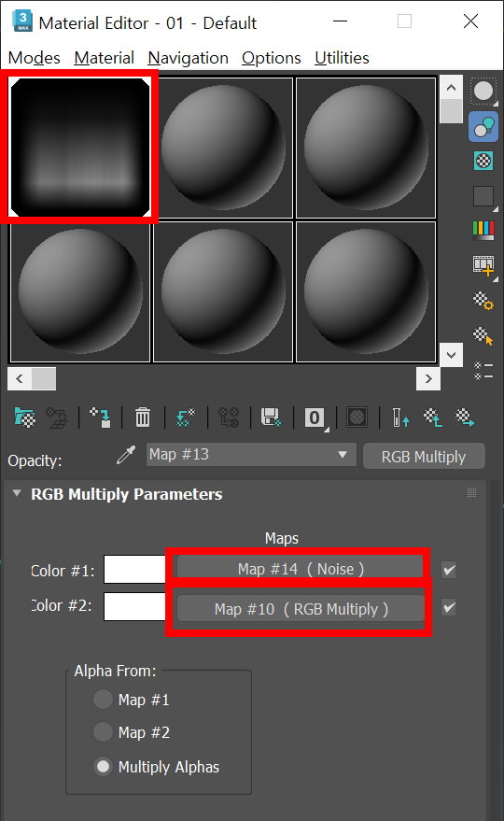This screenshot has width=504, height=821.
Task: Open the Material menu
Action: [104, 58]
